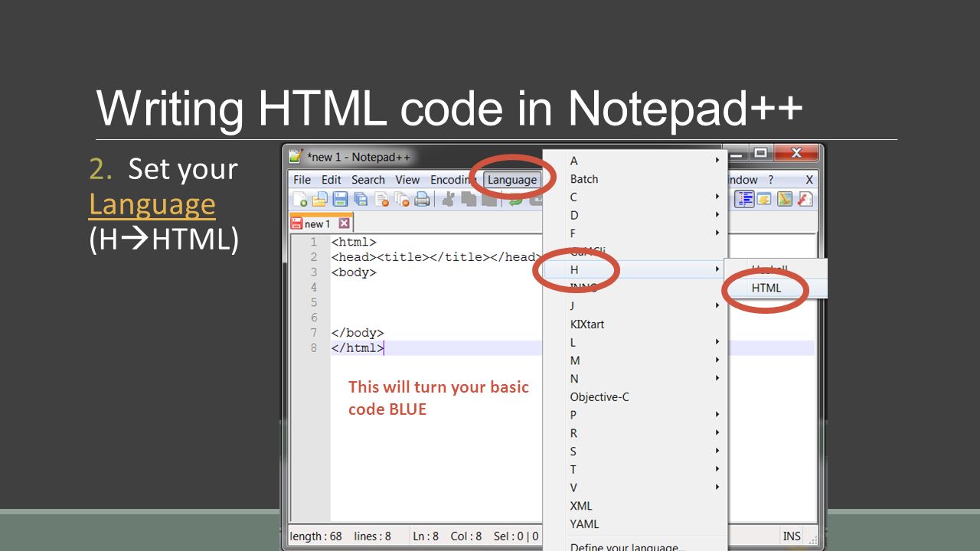Click the Close All toolbar icon
Image resolution: width=980 pixels, height=551 pixels.
pyautogui.click(x=401, y=201)
